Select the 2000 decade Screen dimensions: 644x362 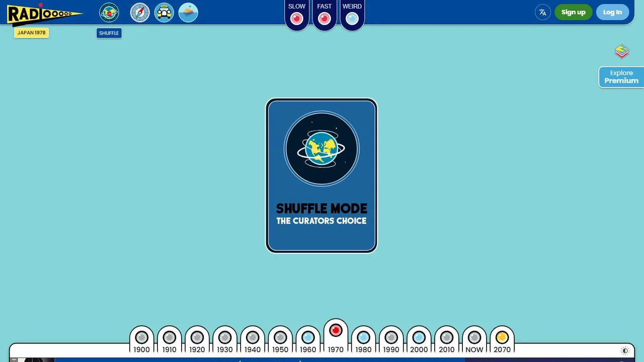419,340
